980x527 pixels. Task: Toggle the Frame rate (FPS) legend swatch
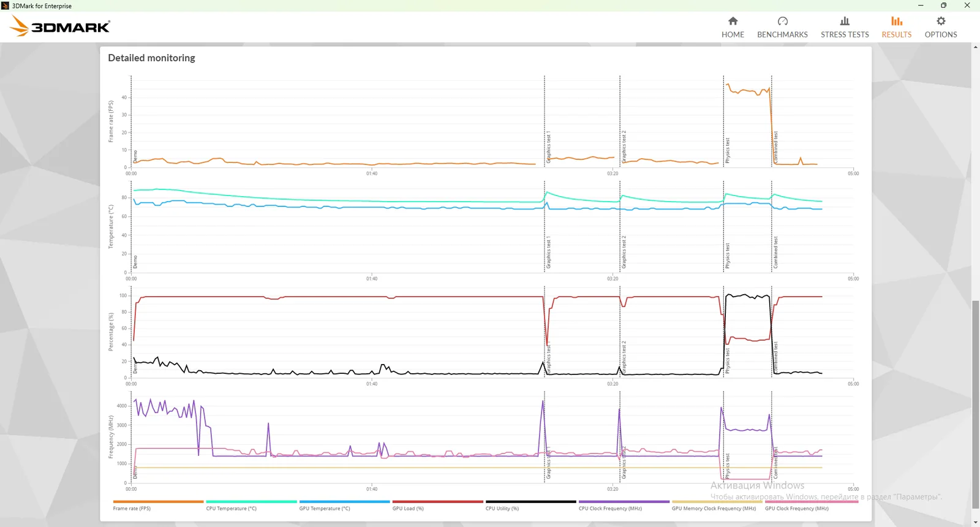pos(158,501)
